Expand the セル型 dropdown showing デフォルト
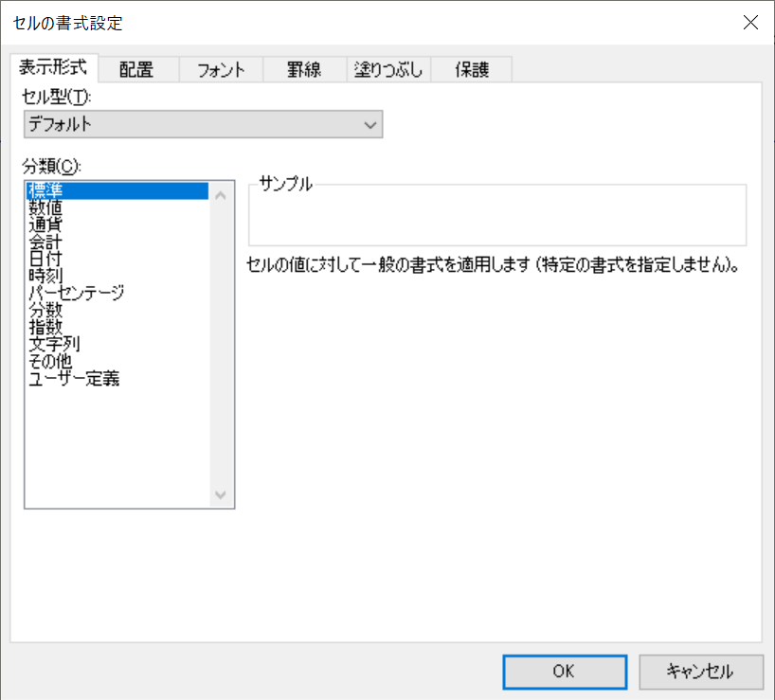 point(203,124)
